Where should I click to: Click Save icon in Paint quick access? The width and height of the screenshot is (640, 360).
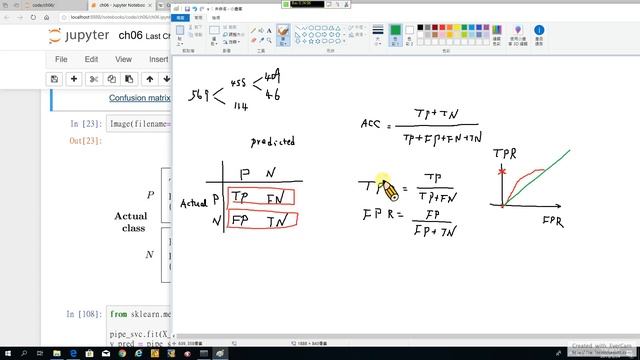(187, 9)
